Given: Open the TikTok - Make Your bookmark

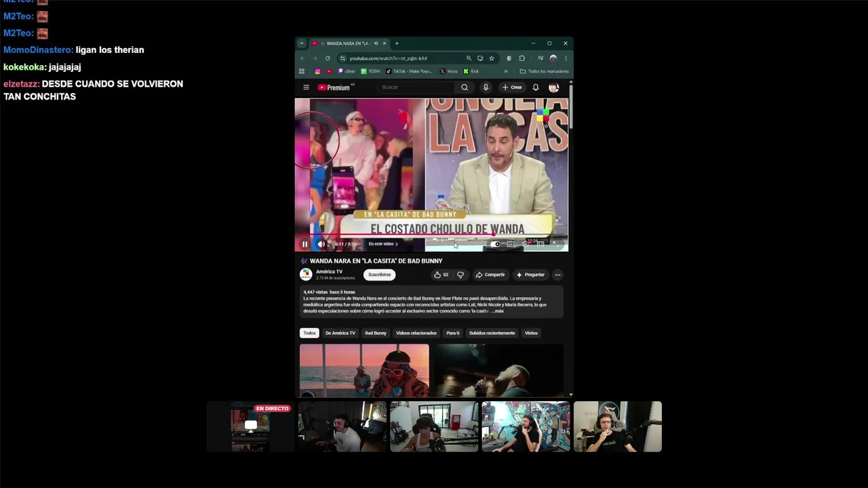Looking at the screenshot, I should point(408,71).
